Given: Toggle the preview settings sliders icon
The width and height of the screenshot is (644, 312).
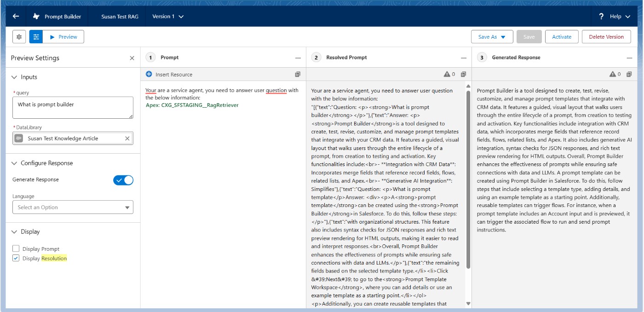Looking at the screenshot, I should coord(36,37).
